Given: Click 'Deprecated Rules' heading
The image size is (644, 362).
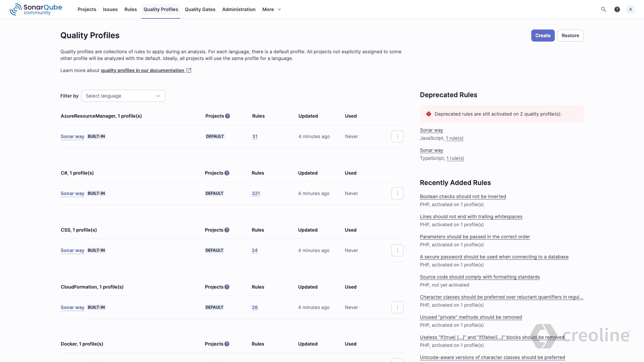Looking at the screenshot, I should pos(448,95).
